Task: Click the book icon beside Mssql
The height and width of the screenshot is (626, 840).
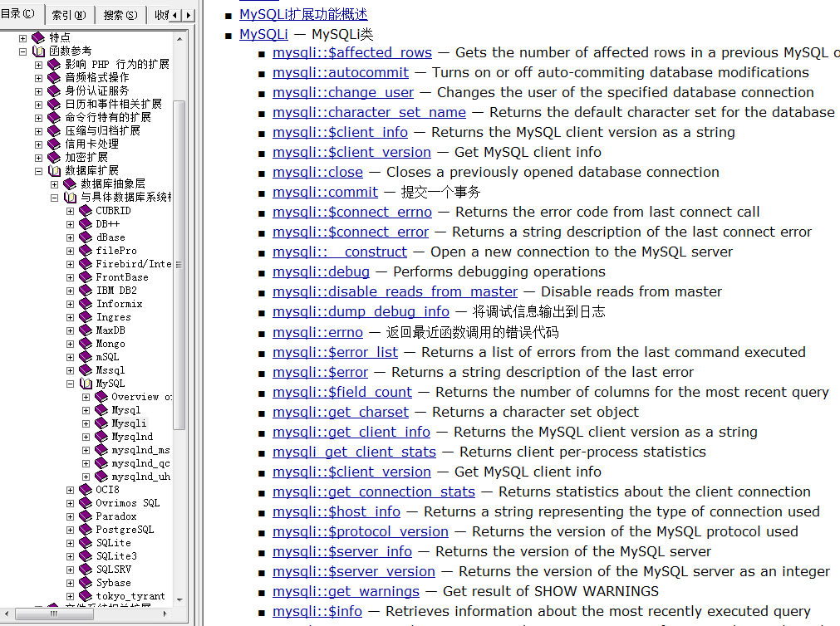Action: (86, 370)
